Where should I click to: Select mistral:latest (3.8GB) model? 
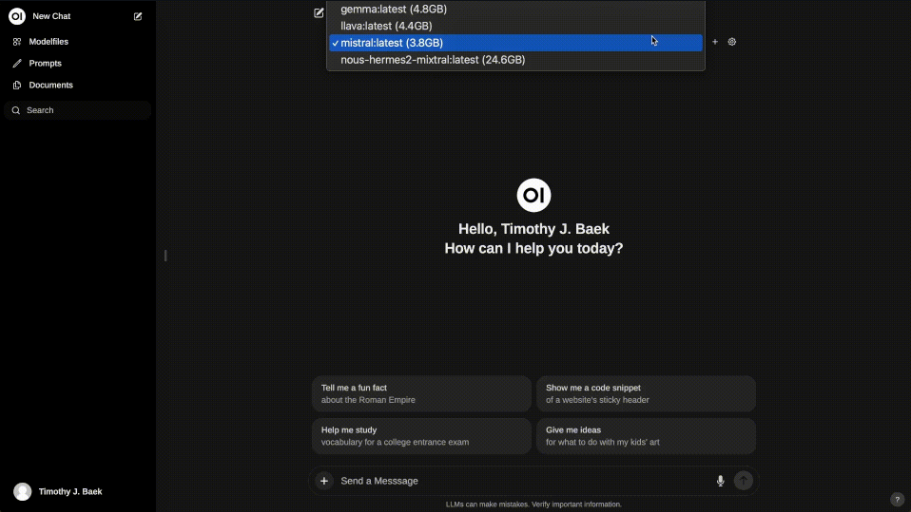[x=515, y=42]
